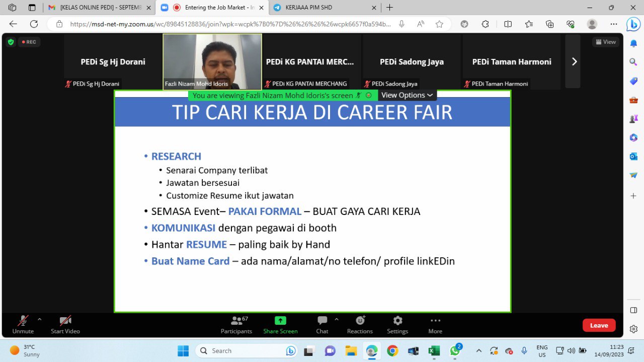
Task: Open the Edge sidebar Search tool
Action: (x=633, y=62)
